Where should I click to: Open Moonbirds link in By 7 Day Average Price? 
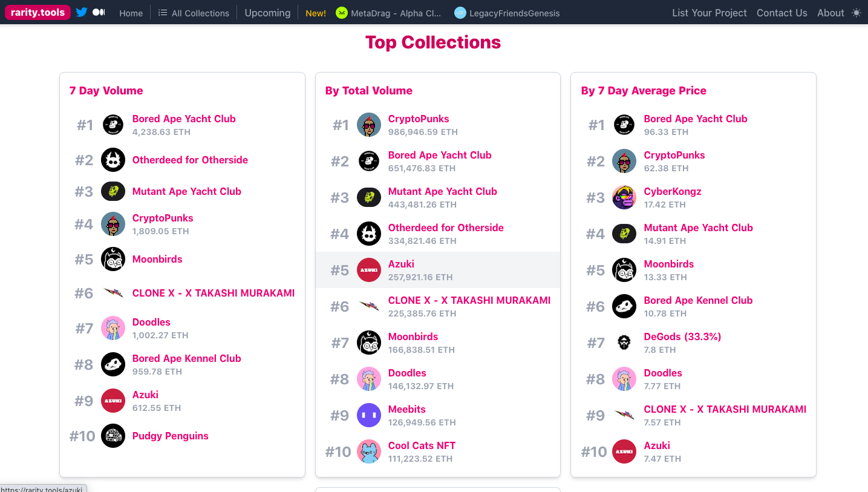click(x=669, y=264)
